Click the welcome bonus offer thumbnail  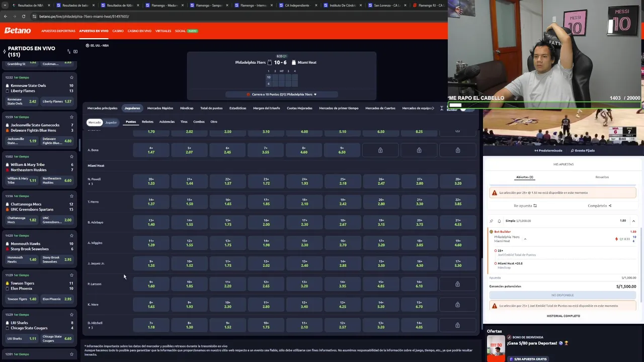pos(496,347)
